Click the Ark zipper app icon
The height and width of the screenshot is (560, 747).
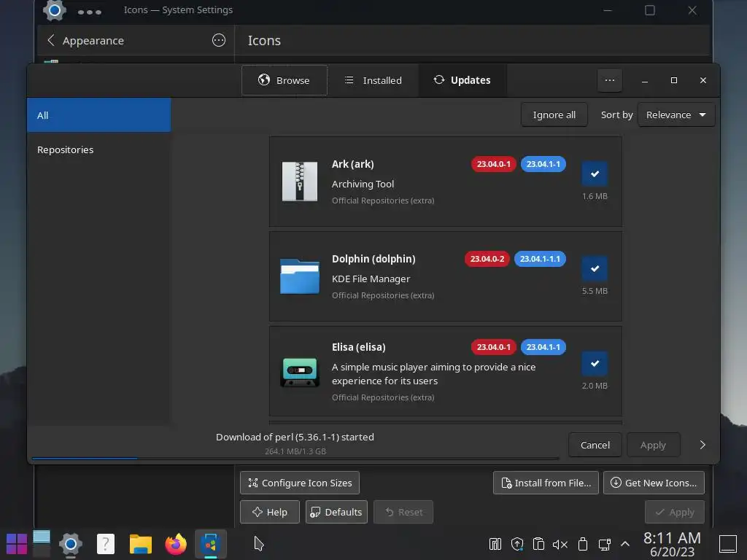(300, 182)
